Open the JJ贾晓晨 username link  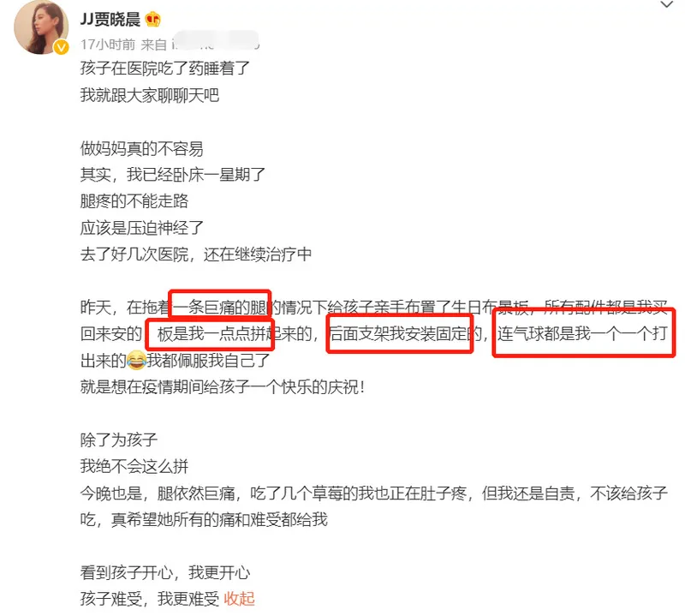pos(110,20)
